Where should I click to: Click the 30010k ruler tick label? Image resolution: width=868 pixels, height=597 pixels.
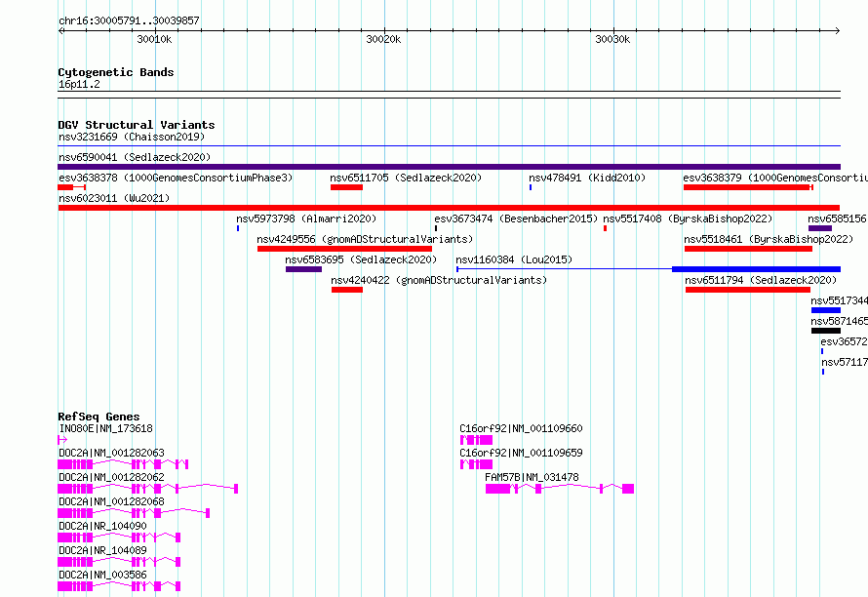[x=154, y=39]
